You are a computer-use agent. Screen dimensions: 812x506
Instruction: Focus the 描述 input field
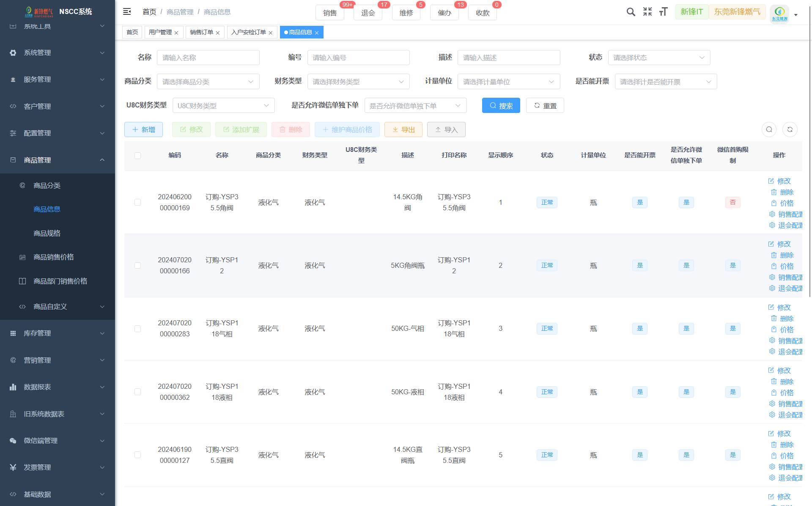pyautogui.click(x=509, y=58)
